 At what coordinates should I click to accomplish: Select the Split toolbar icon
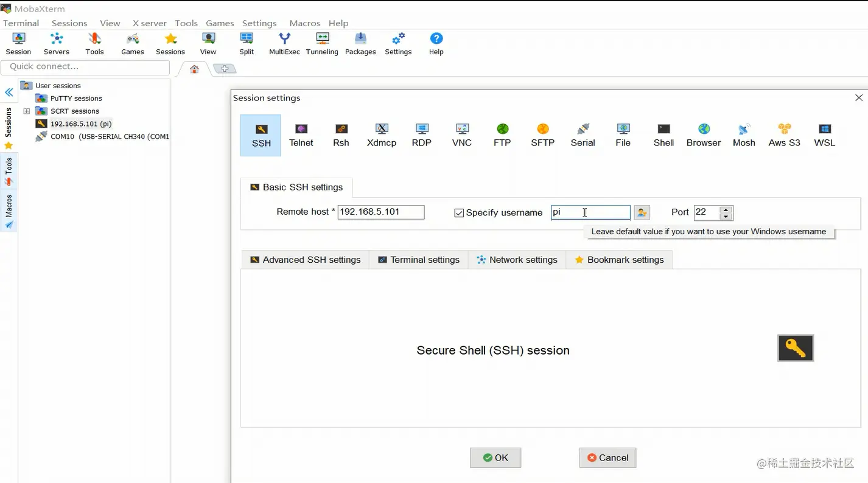pyautogui.click(x=247, y=44)
